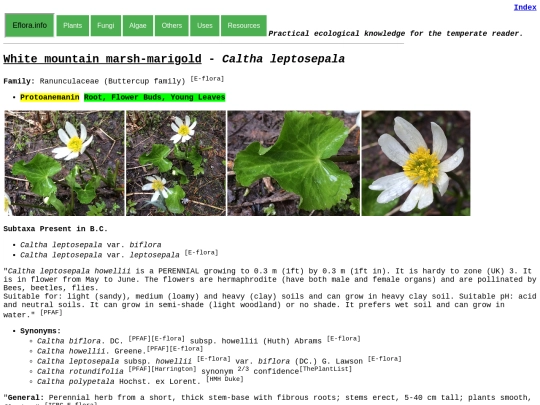Click the Family label
Image resolution: width=540 pixels, height=405 pixels.
click(19, 81)
